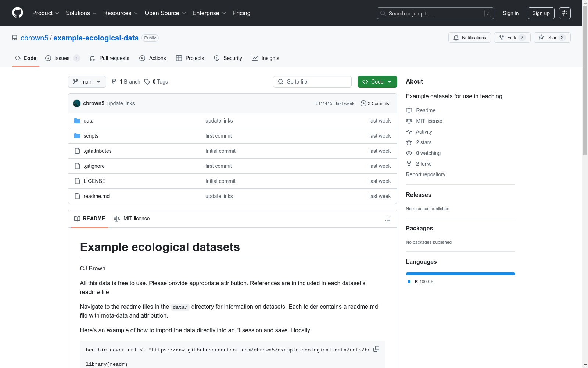
Task: Open the Actions tab
Action: pyautogui.click(x=153, y=58)
